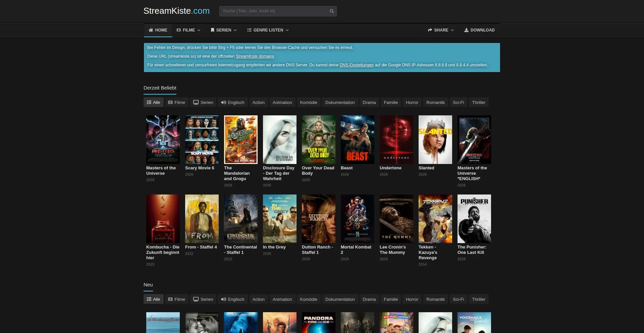Viewport: 644px width, 333px height.
Task: Open the Kombucha poster
Action: pos(163,219)
